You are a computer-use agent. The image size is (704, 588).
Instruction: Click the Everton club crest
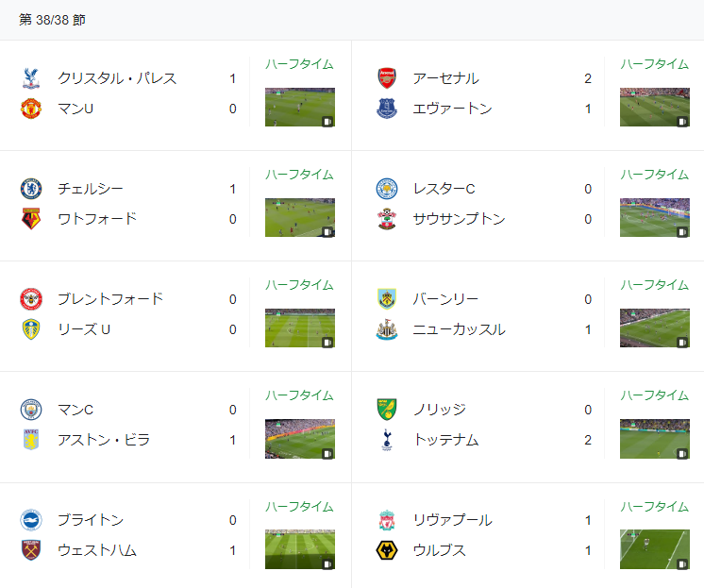click(x=386, y=109)
